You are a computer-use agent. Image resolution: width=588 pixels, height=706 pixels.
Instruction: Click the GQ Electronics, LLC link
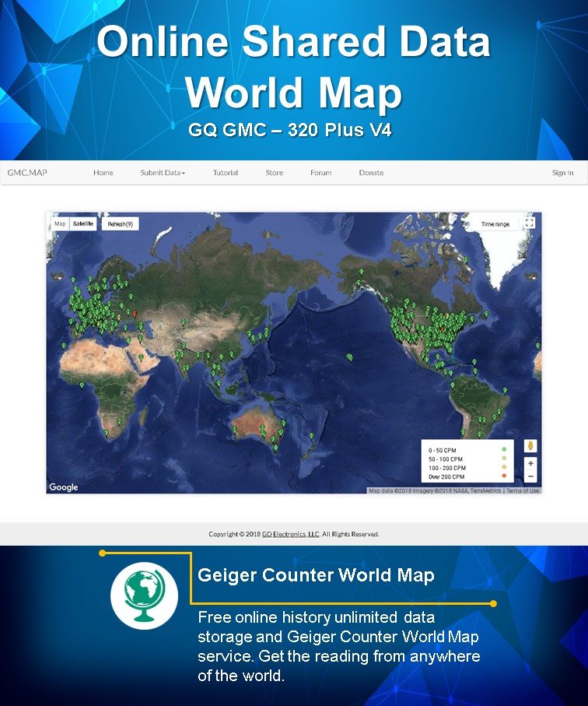(291, 534)
